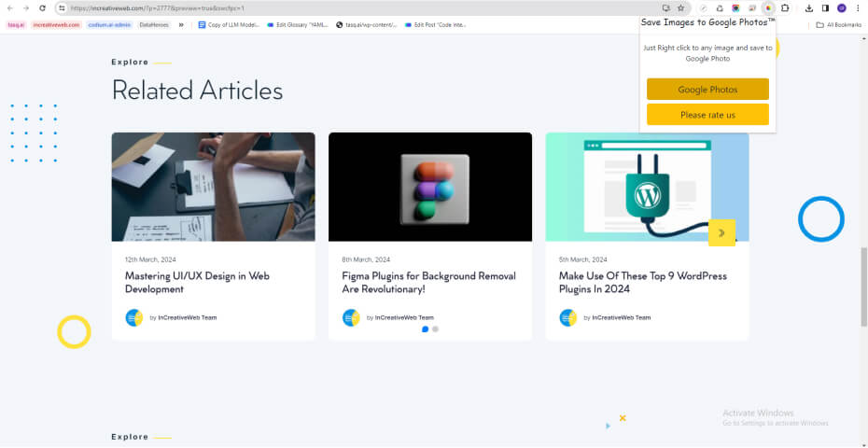Open the DataHeroes bookmark

[x=154, y=25]
